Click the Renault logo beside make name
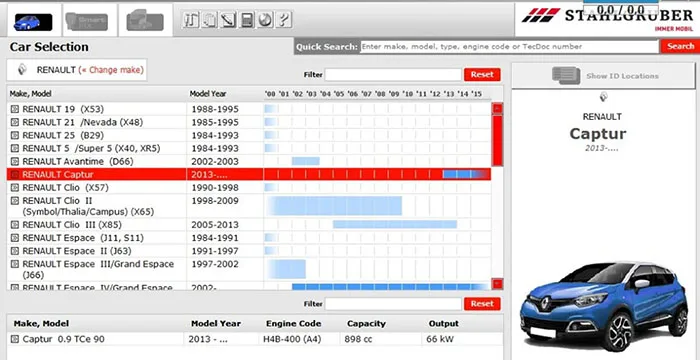This screenshot has width=700, height=360. coord(22,70)
